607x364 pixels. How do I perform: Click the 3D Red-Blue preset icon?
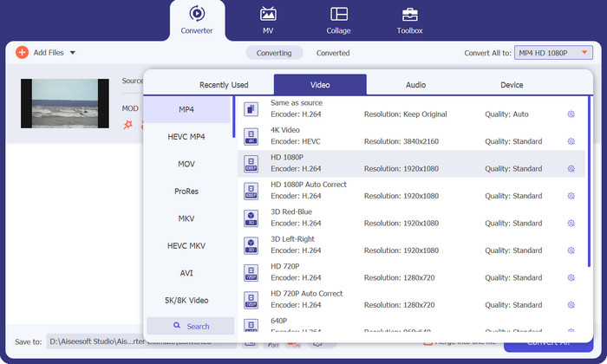coord(251,218)
